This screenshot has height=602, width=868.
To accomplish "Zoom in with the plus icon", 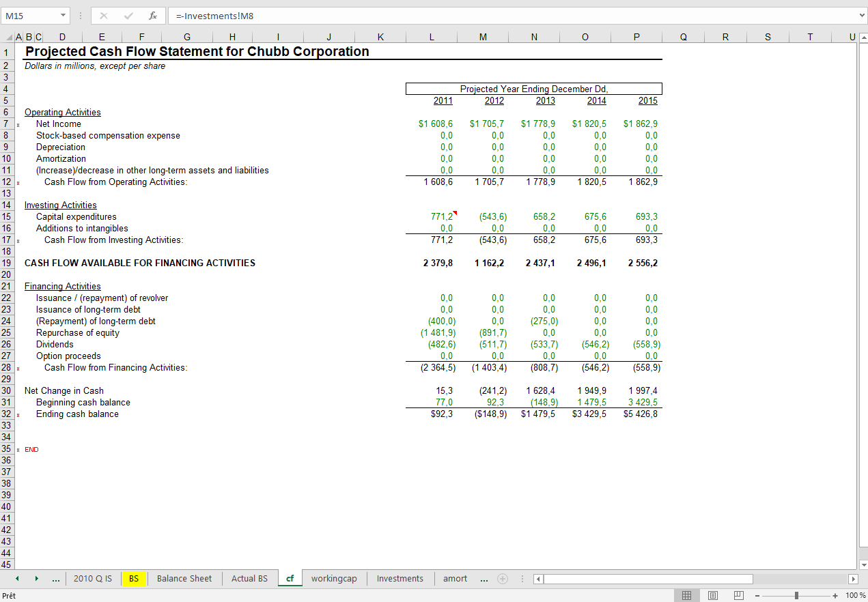I will 835,595.
